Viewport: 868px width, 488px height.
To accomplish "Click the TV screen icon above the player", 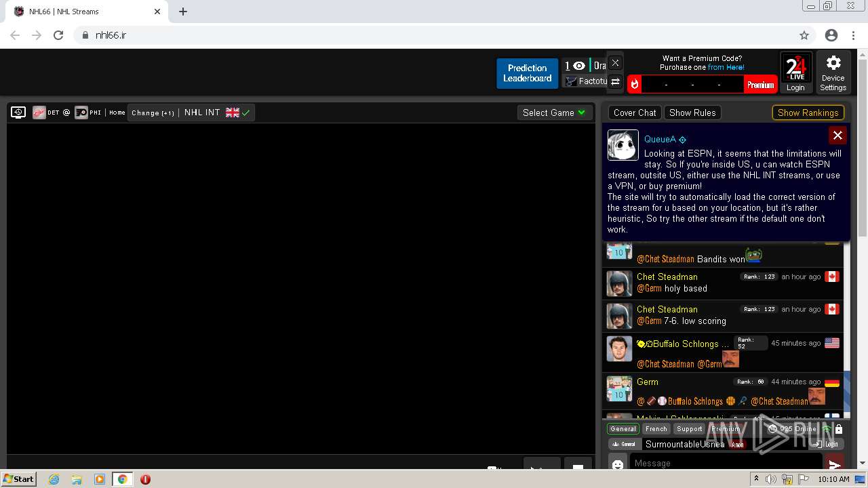I will [18, 113].
